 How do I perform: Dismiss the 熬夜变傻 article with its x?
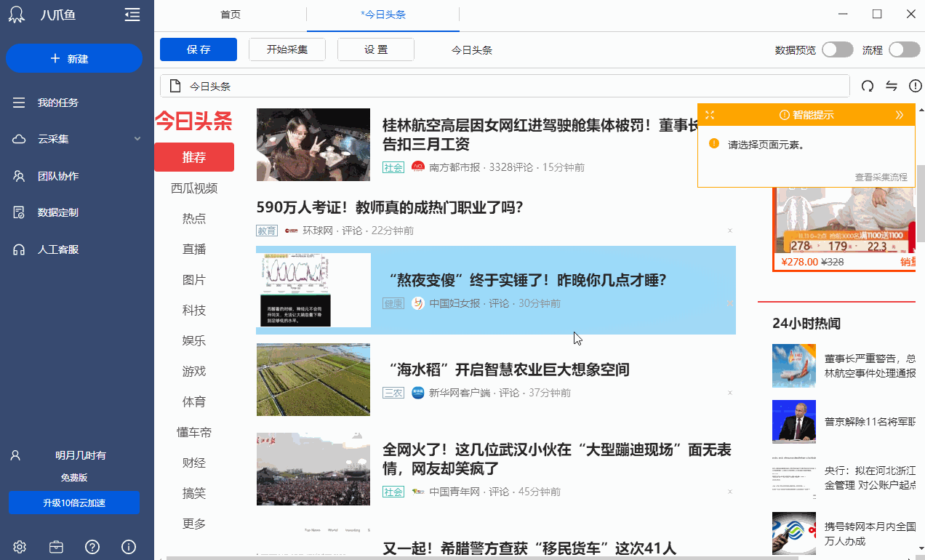730,303
